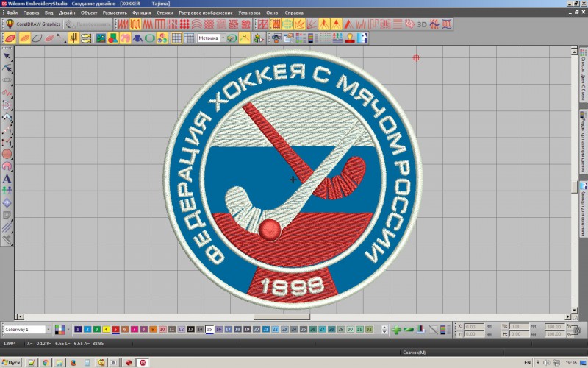588x368 pixels.
Task: Click the color palette up-down stepper
Action: (384, 329)
